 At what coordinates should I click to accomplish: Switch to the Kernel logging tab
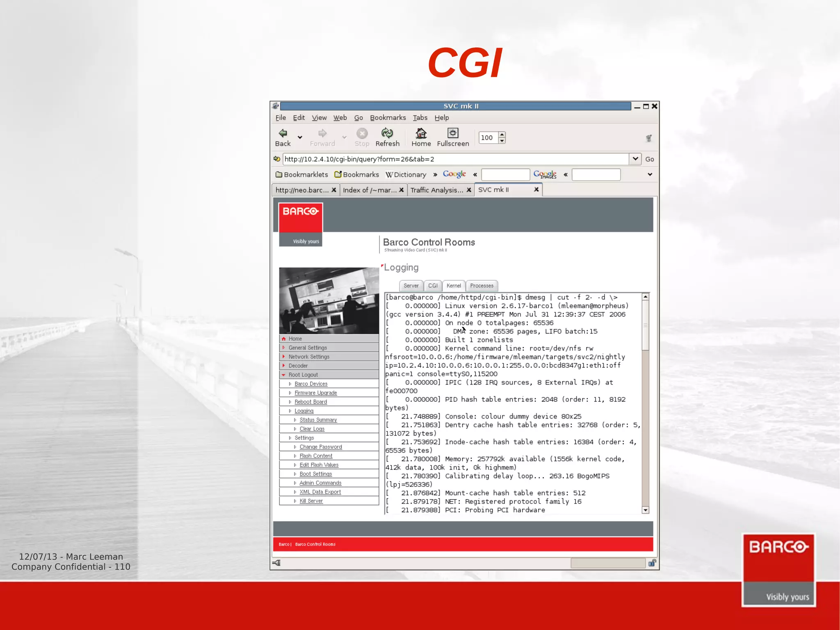[x=454, y=286]
